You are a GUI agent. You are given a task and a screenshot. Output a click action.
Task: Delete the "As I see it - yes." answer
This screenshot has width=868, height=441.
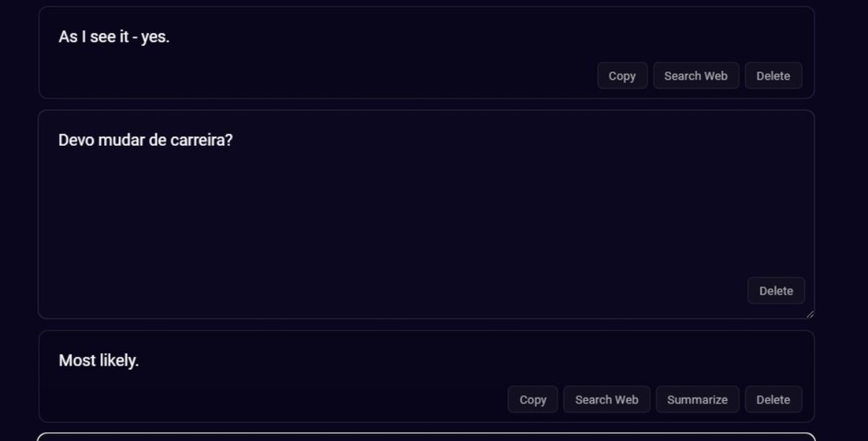click(x=773, y=76)
